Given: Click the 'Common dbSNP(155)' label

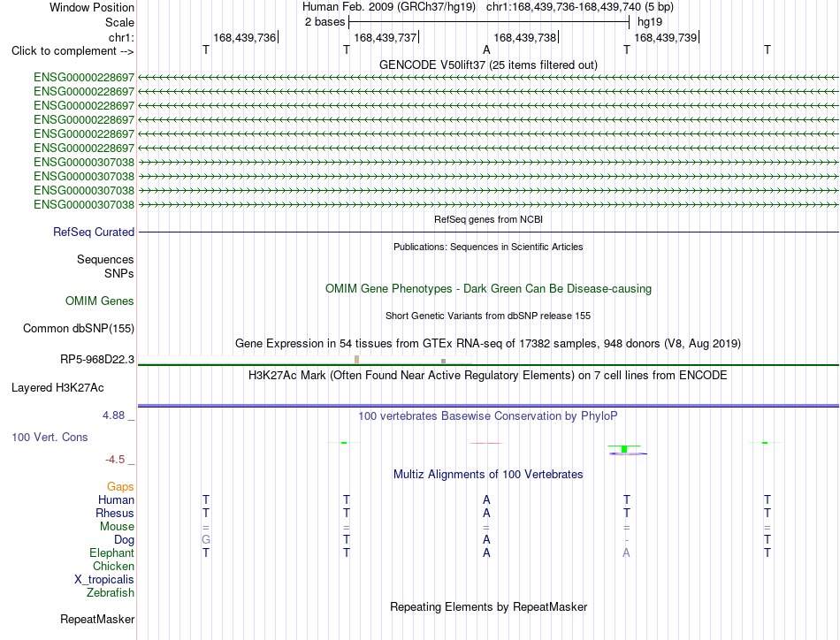Looking at the screenshot, I should click(x=79, y=328).
